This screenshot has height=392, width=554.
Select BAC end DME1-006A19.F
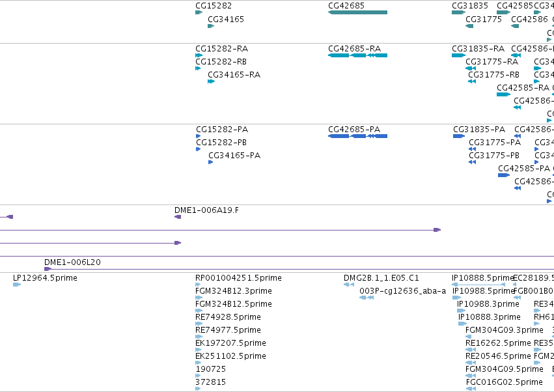(x=206, y=210)
